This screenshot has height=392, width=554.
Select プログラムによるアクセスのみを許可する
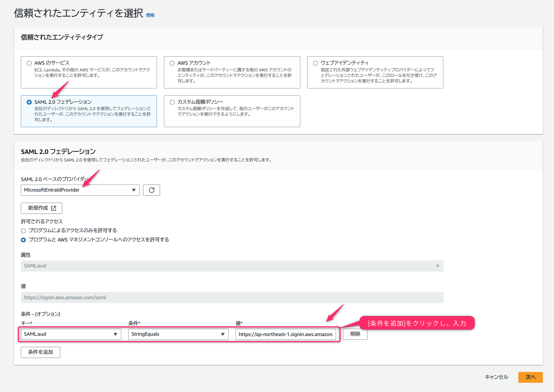[x=23, y=231]
